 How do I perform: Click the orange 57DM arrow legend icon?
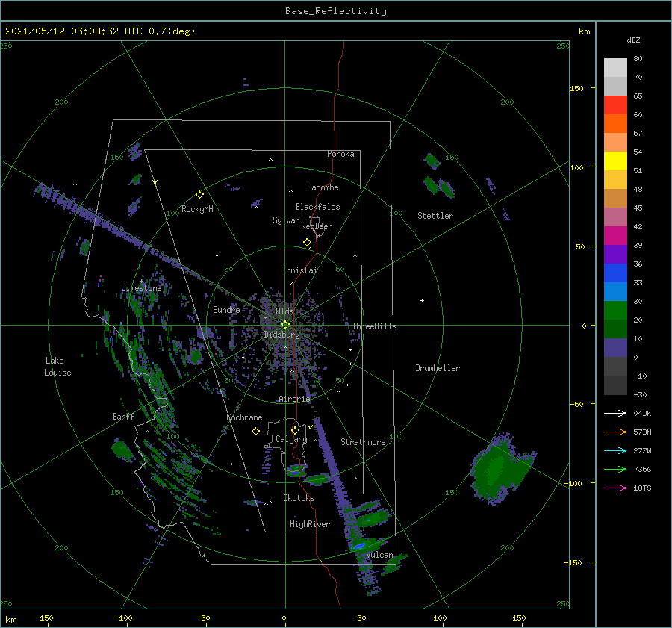click(x=615, y=432)
